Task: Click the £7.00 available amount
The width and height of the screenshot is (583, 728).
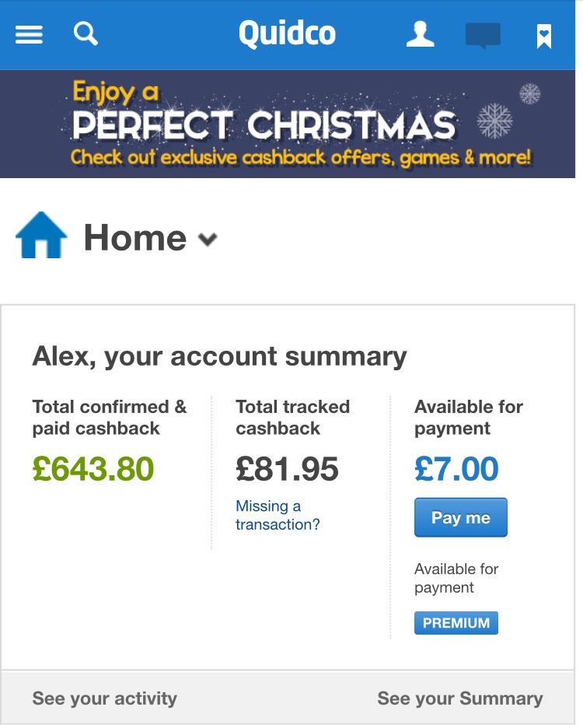Action: [456, 469]
